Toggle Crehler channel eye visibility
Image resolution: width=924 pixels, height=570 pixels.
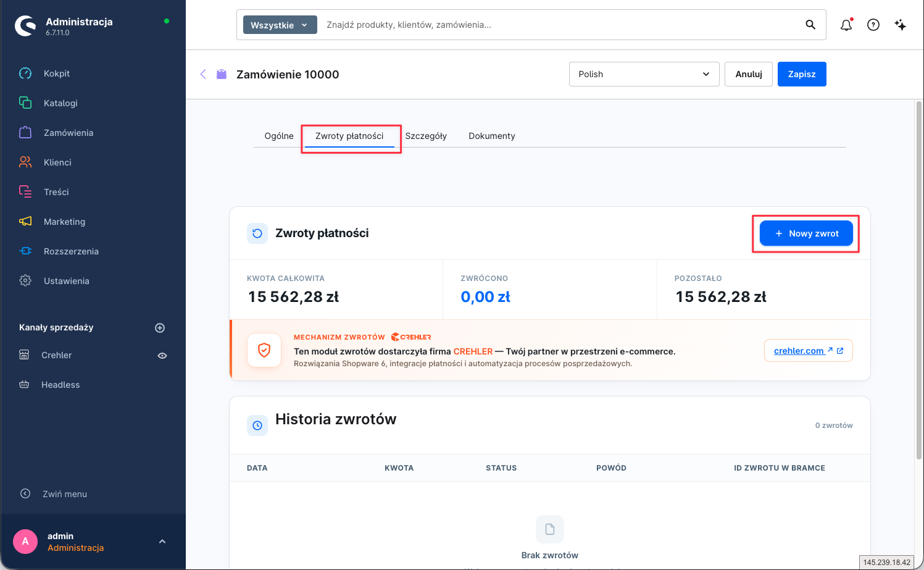tap(162, 356)
